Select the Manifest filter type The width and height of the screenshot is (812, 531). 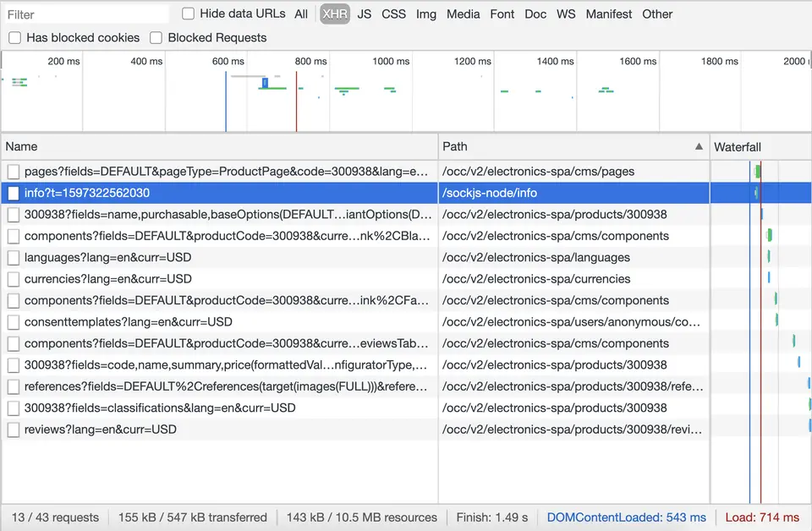tap(608, 14)
